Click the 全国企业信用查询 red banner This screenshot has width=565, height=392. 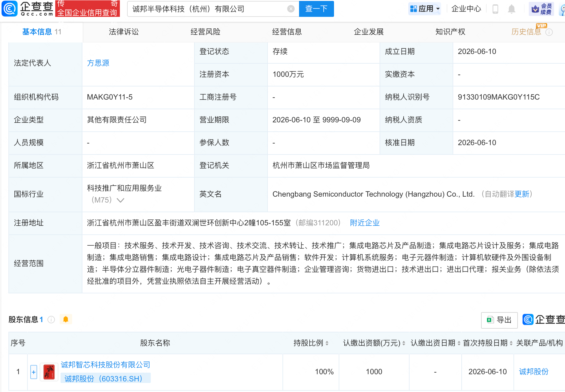87,8
